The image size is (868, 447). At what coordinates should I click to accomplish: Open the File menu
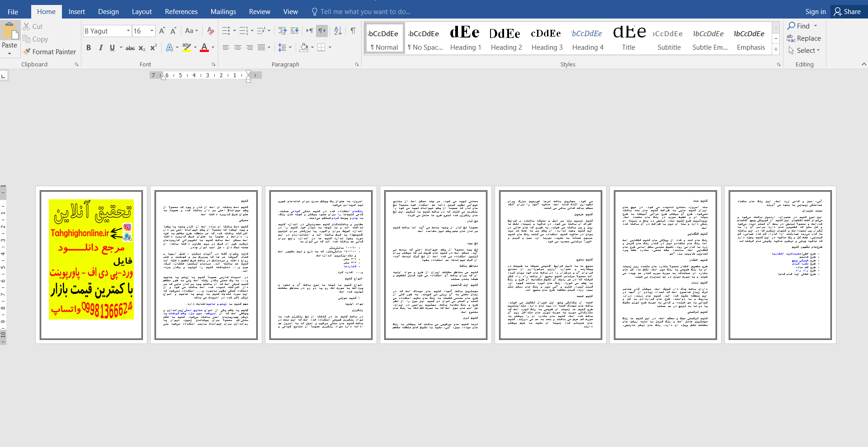pyautogui.click(x=13, y=12)
